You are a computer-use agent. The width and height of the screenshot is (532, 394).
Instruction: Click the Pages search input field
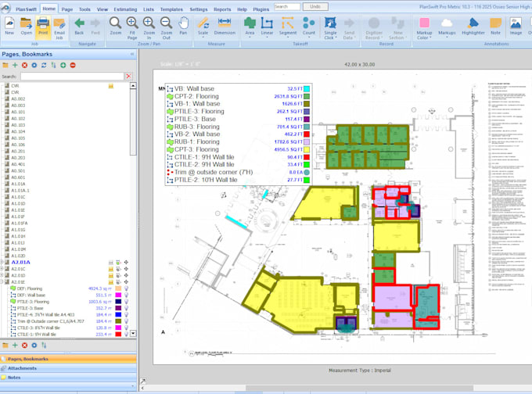[72, 77]
